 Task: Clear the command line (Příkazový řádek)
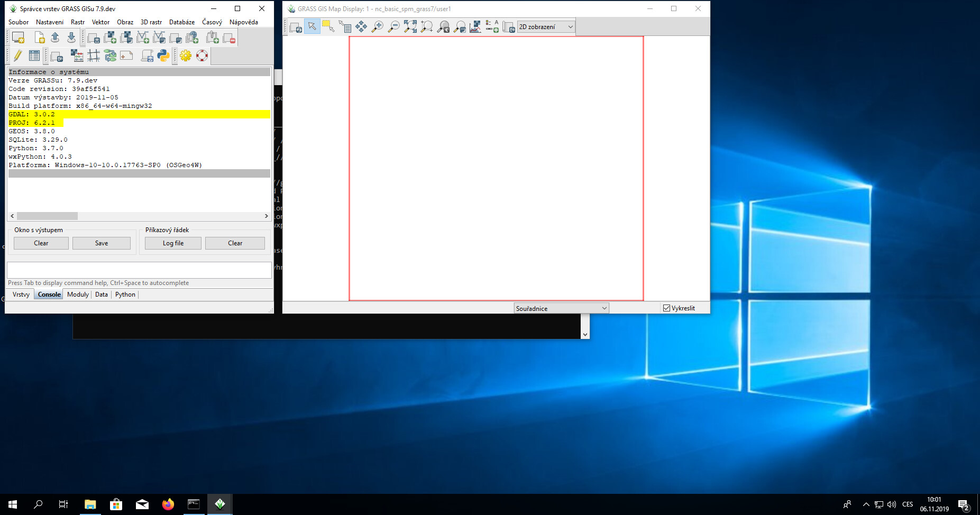click(235, 243)
